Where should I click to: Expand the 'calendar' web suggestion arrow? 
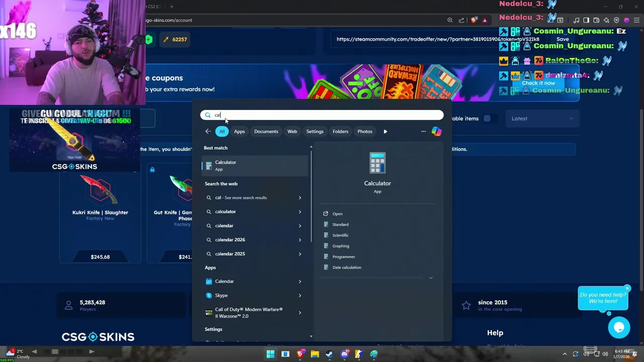[300, 226]
